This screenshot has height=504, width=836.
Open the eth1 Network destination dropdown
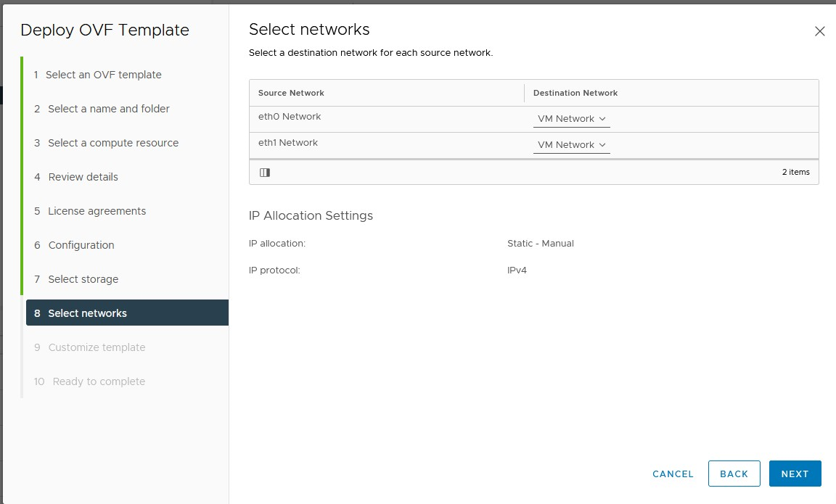[x=571, y=144]
